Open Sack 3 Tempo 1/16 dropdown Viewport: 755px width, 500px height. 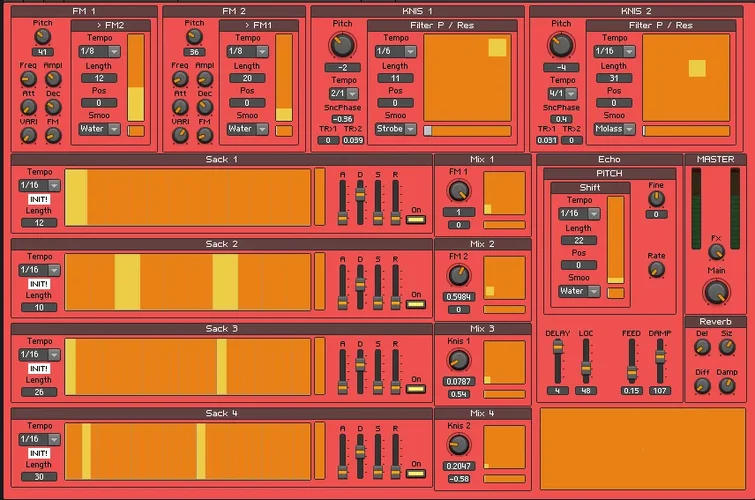pos(39,355)
